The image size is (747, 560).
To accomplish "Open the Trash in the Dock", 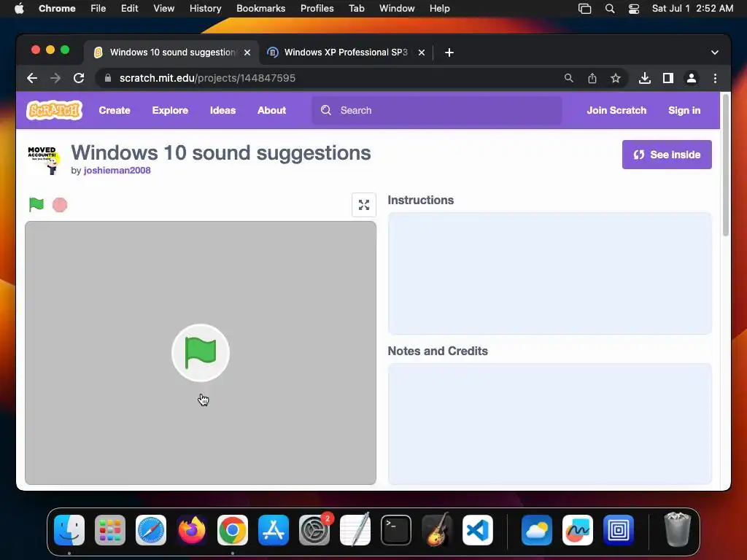I will pos(678,529).
